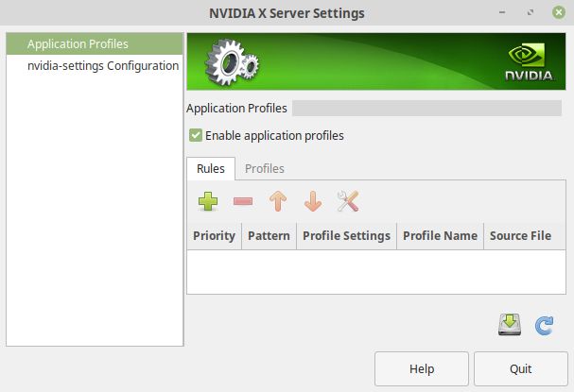The height and width of the screenshot is (392, 574).
Task: Click the Profile Settings column header
Action: click(347, 236)
